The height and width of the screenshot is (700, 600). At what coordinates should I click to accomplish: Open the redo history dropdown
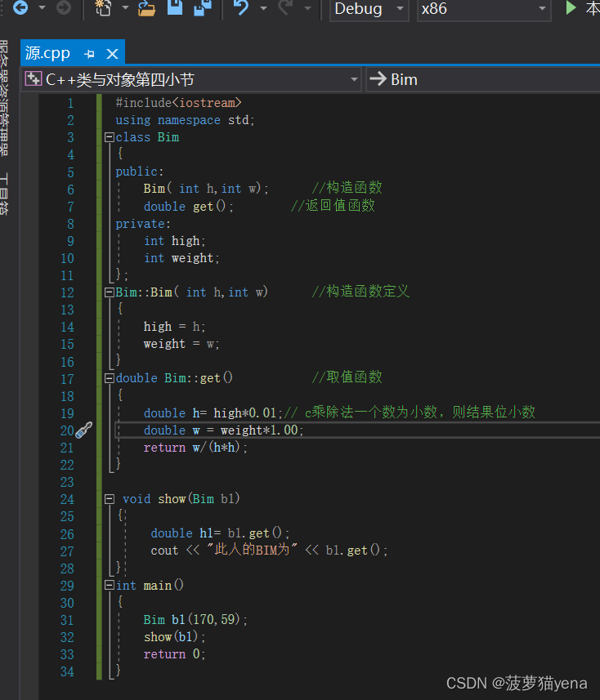point(308,8)
